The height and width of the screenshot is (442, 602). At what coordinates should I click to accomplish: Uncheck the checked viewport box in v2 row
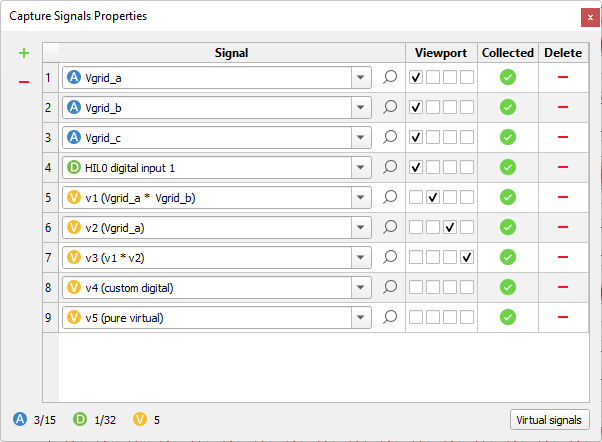pos(450,227)
